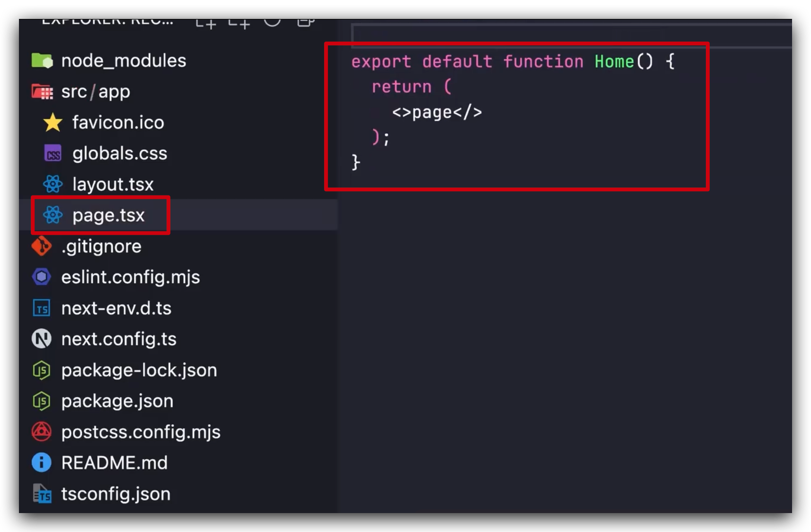
Task: Select the tsconfig.json file
Action: click(116, 494)
